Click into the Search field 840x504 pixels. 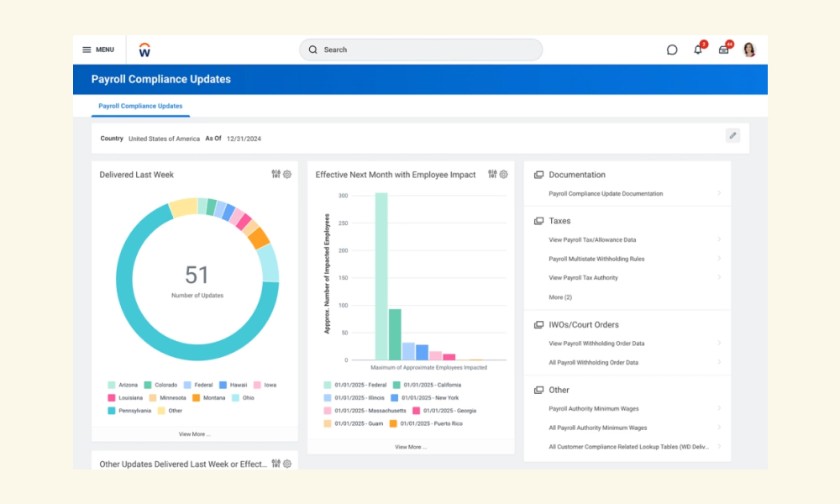pyautogui.click(x=421, y=50)
